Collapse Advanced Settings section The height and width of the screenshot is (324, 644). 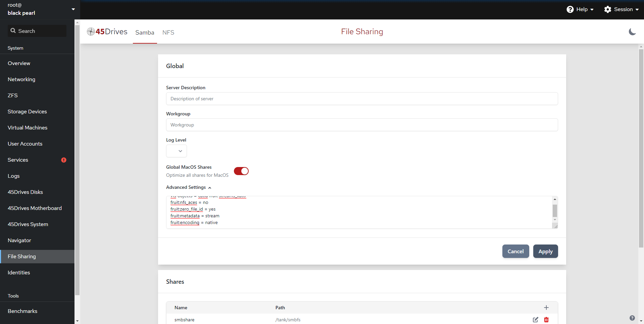click(x=189, y=187)
